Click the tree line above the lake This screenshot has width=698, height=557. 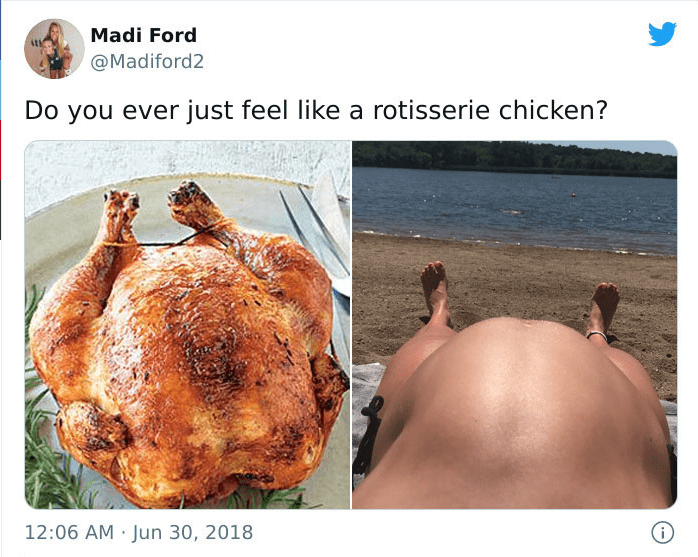click(515, 159)
